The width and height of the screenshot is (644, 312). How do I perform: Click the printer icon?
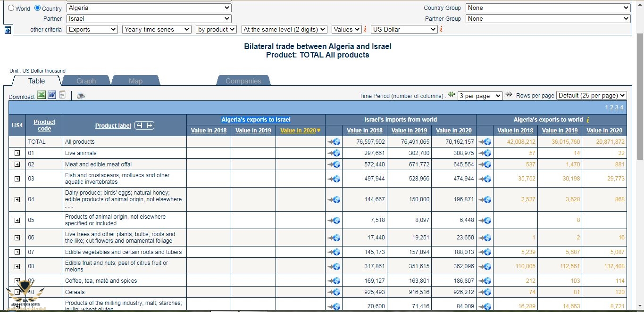point(81,96)
